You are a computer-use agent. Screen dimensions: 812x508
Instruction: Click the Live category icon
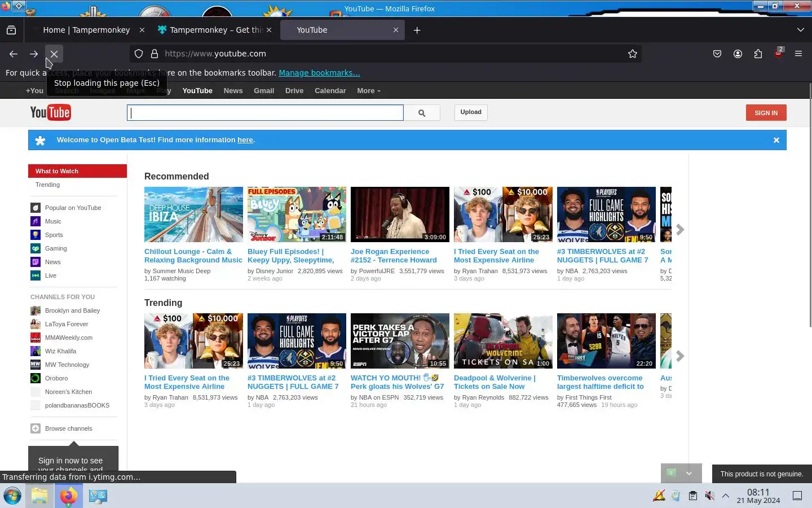(36, 275)
